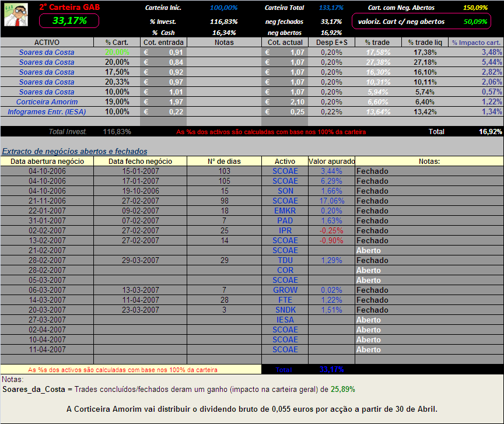Viewport: 504px width, 424px height.
Task: Click the 'Aberto' note for IESA row
Action: (368, 320)
